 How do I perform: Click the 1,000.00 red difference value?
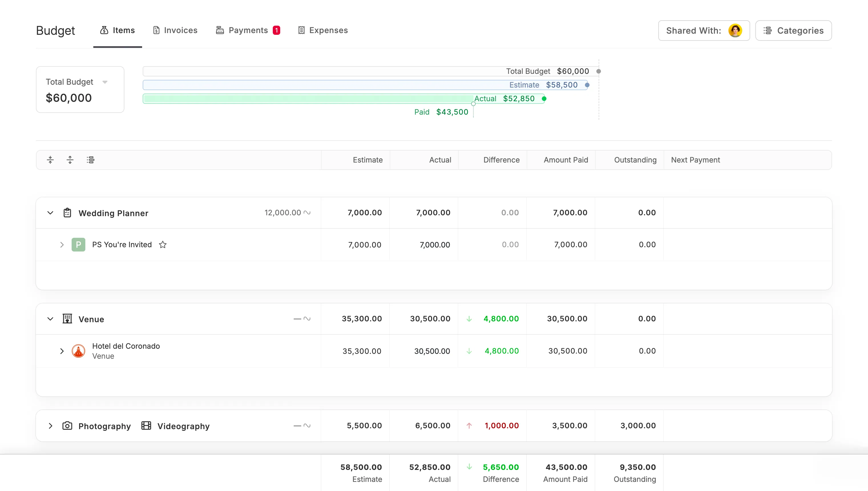coord(502,426)
